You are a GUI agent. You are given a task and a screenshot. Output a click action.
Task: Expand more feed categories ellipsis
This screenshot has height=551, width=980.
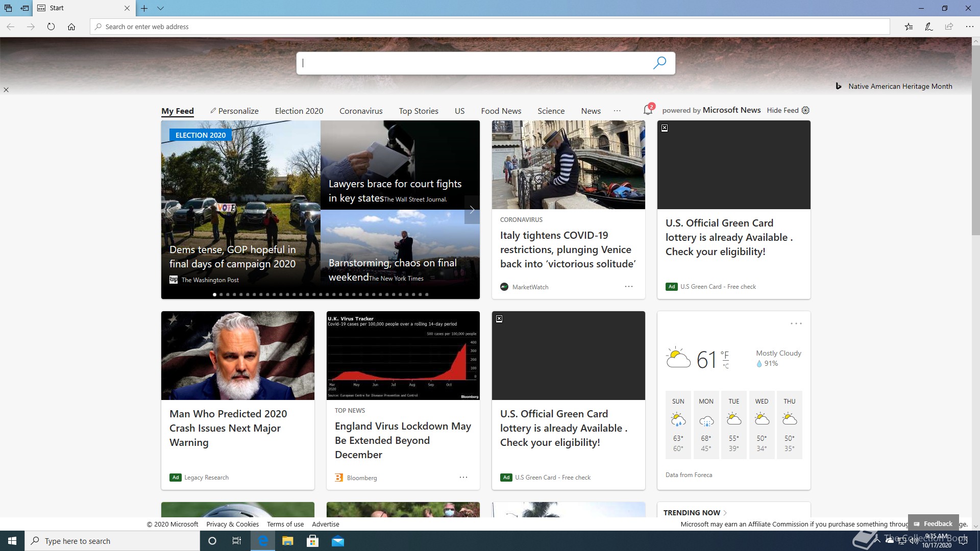[x=617, y=111]
